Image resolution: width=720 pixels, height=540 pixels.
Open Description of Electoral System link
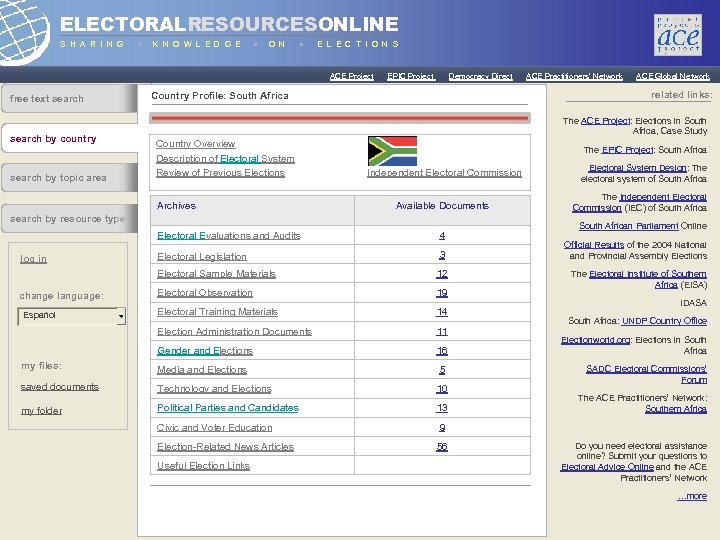tap(225, 158)
